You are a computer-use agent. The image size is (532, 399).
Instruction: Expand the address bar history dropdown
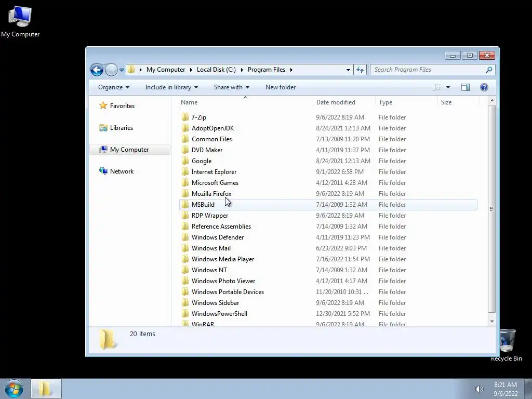coord(348,70)
